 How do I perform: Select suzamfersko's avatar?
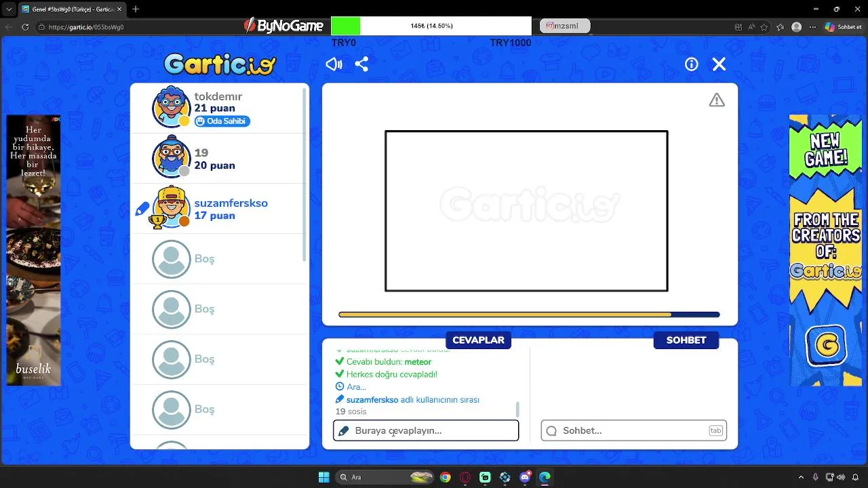point(171,207)
